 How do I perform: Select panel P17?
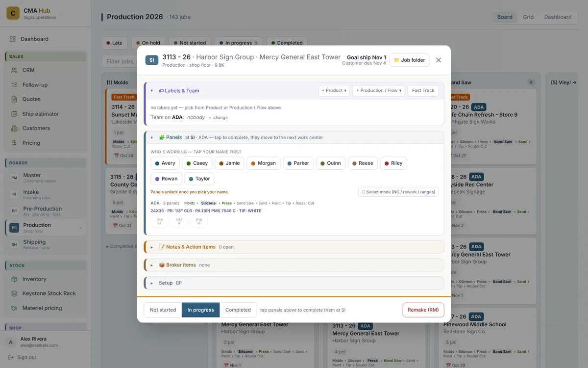(x=179, y=222)
